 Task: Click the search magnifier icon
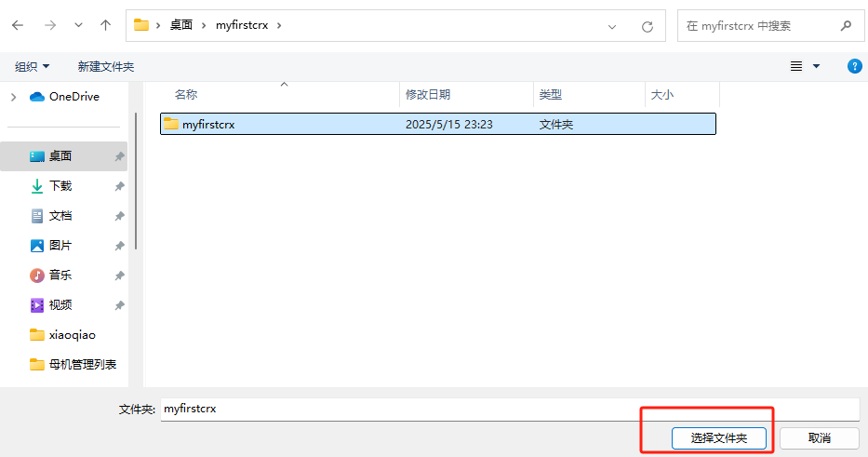tap(846, 26)
